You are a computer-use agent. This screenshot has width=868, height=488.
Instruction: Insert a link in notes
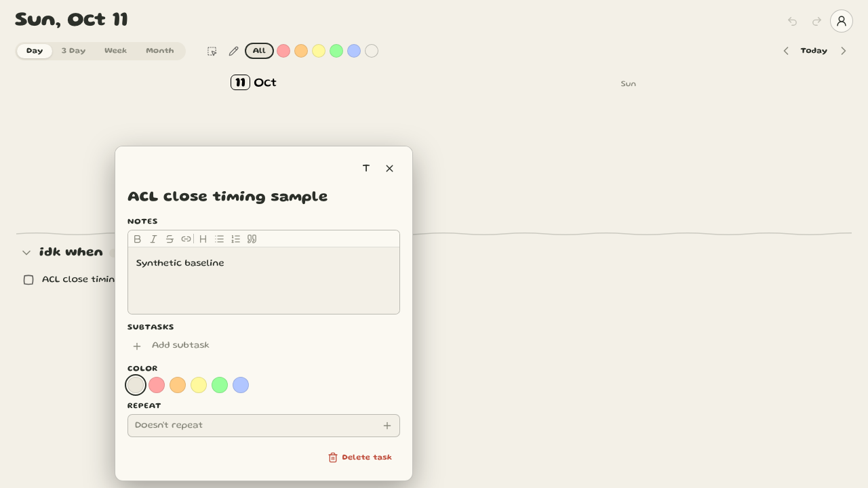[186, 239]
